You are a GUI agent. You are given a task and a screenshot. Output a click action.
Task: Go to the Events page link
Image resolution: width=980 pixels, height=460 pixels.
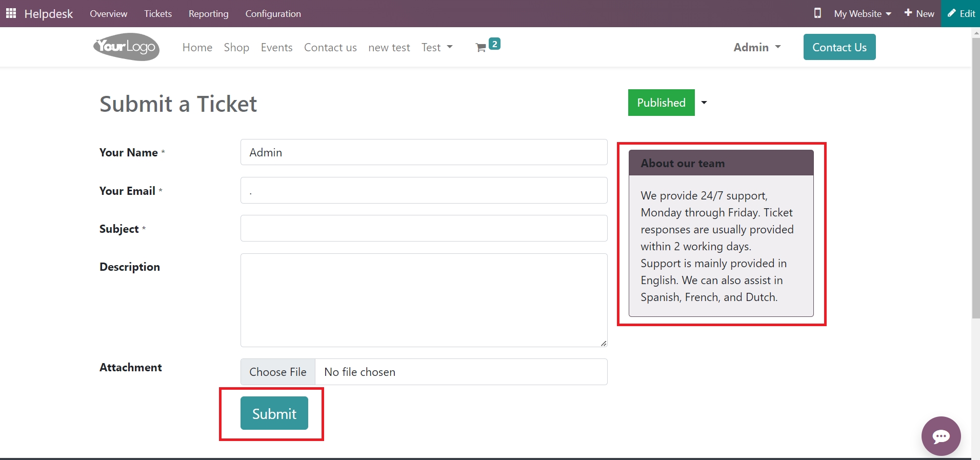[276, 47]
